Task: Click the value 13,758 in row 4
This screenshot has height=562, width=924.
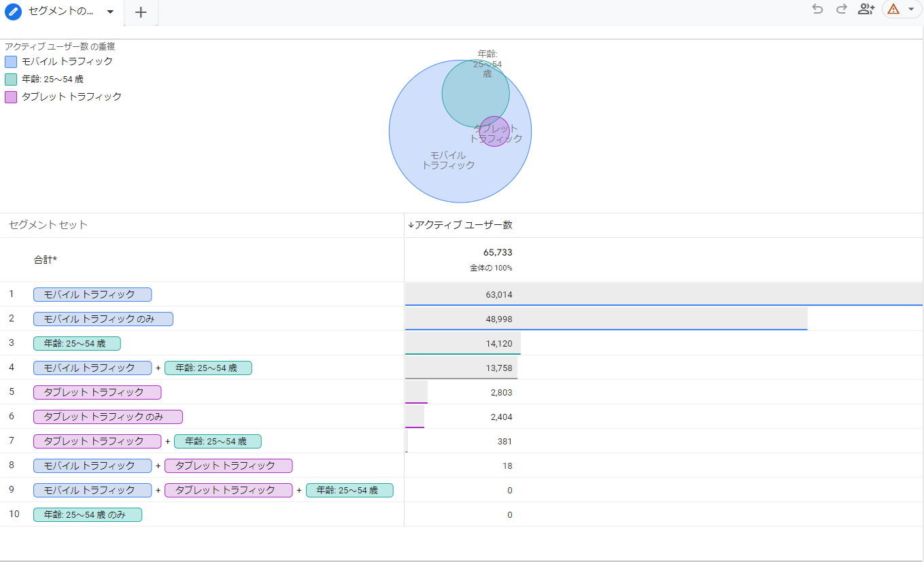Action: [499, 368]
